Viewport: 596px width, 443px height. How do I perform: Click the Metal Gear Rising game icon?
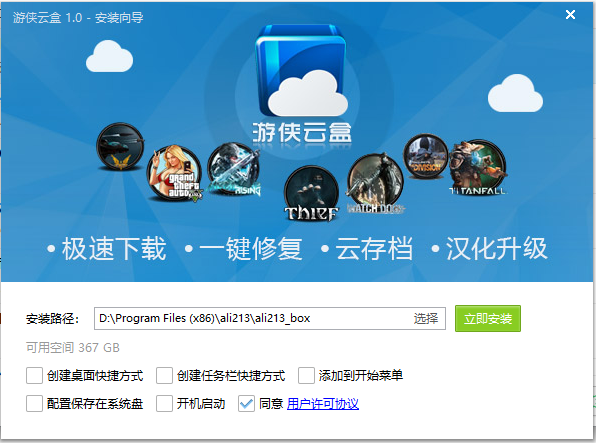click(235, 169)
